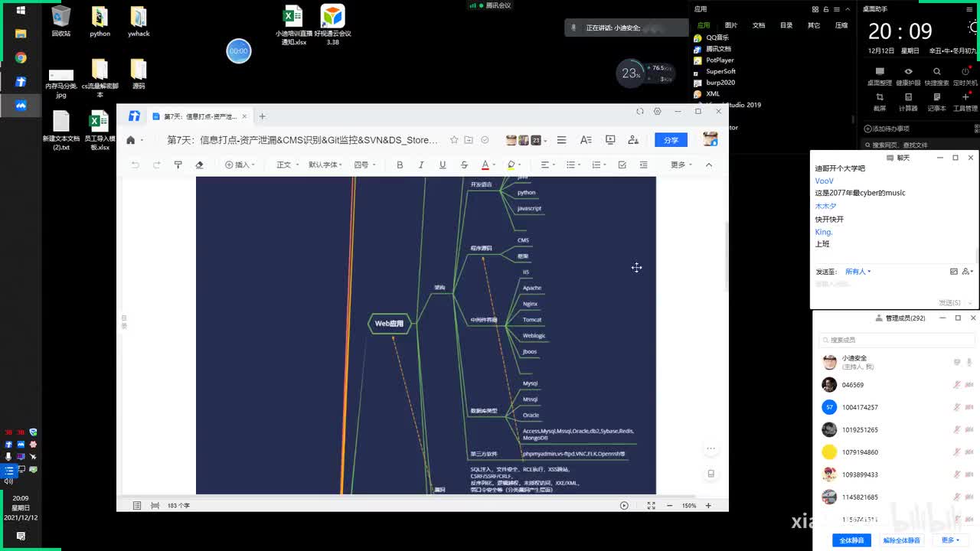
Task: Open a new tab with plus button
Action: [x=262, y=116]
